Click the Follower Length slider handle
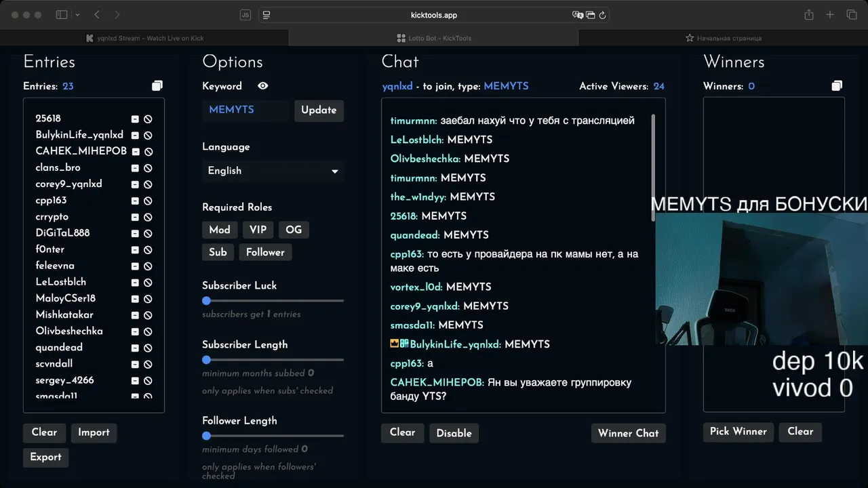The width and height of the screenshot is (868, 488). tap(206, 436)
